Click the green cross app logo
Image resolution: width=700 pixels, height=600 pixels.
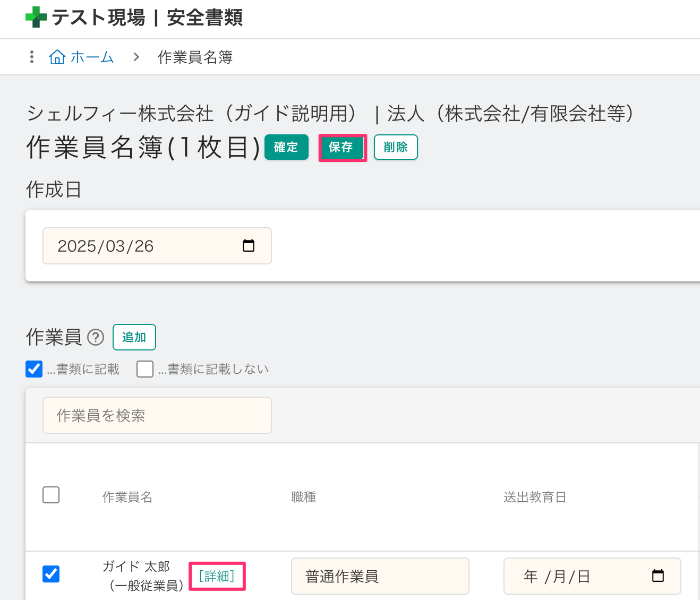(36, 17)
